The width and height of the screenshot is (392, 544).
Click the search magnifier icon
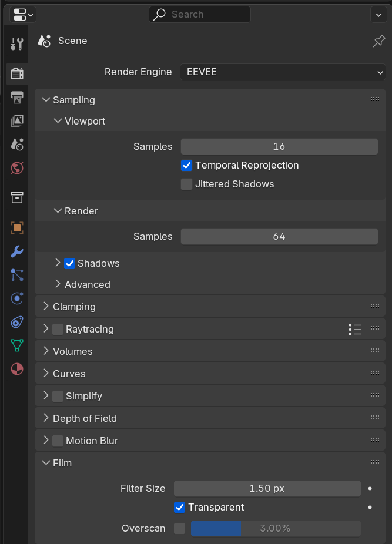[x=159, y=15]
